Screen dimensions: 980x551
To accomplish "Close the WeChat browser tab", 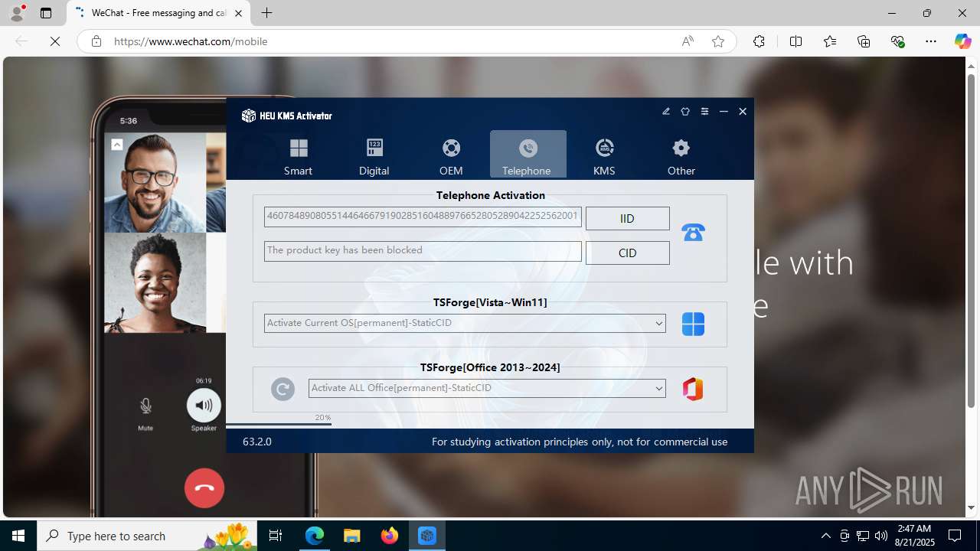I will 238,13.
